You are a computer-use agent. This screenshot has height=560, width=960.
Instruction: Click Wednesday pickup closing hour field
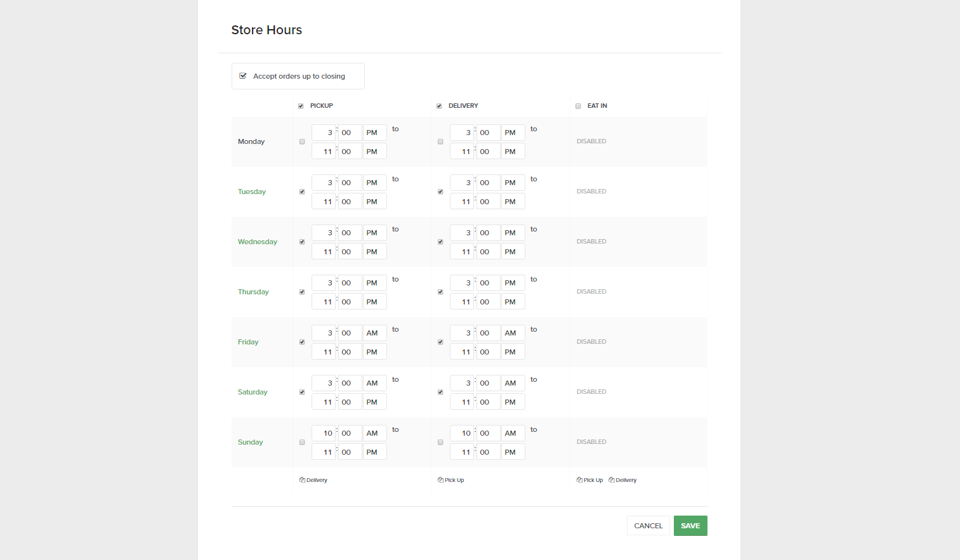324,252
